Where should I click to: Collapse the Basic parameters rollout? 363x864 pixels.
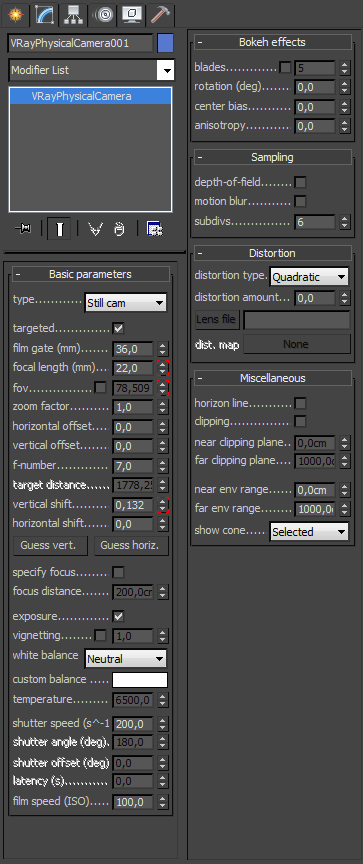point(90,274)
